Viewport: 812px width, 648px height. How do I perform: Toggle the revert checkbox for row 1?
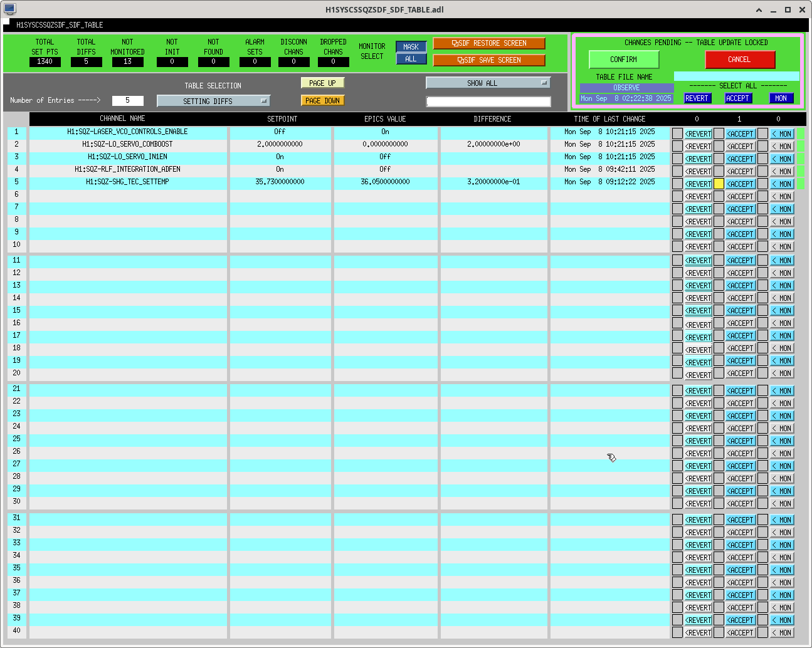[677, 133]
